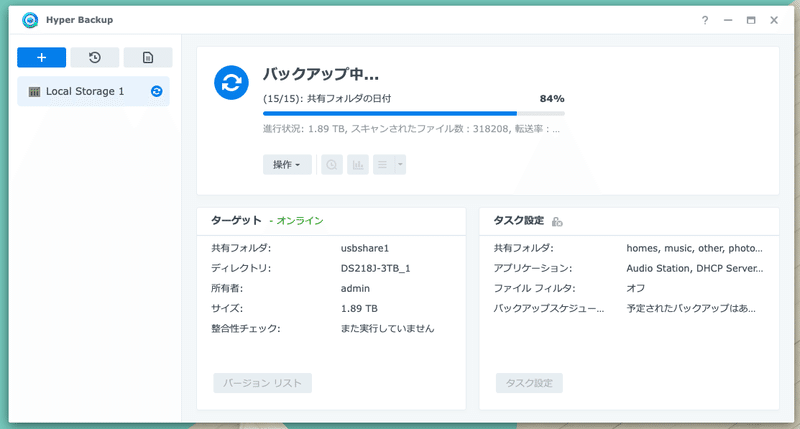Click the large blue backup sync icon
800x429 pixels.
click(x=231, y=83)
